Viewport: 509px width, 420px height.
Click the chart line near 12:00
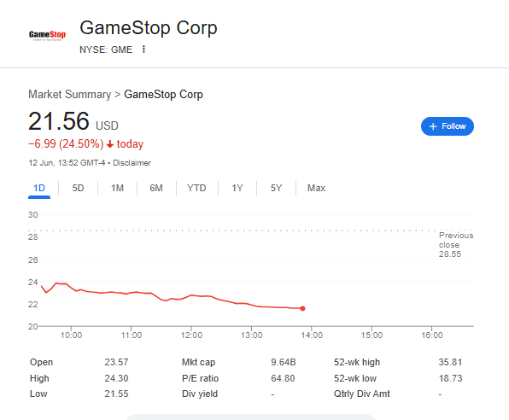191,295
